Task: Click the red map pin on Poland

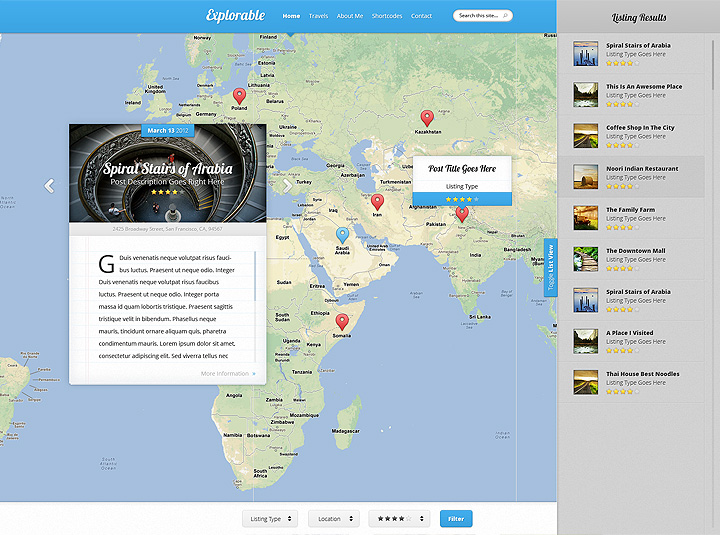Action: (239, 96)
